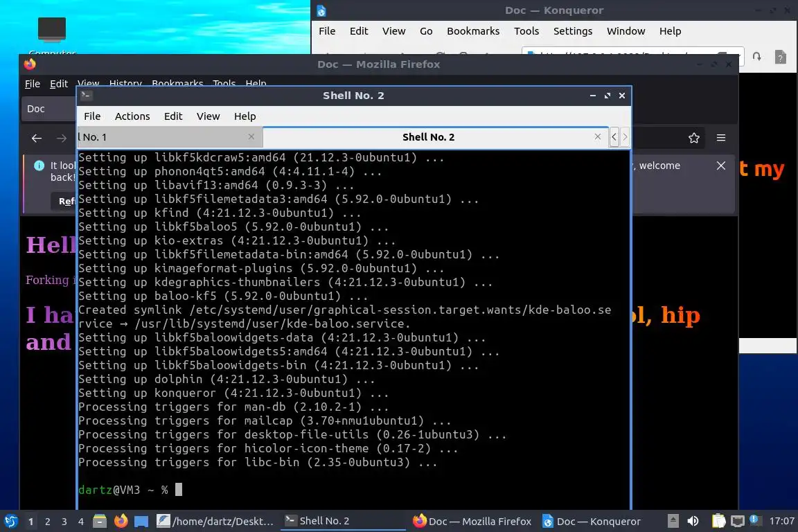Open the Firefox hamburger application menu
Image resolution: width=798 pixels, height=532 pixels.
click(720, 138)
